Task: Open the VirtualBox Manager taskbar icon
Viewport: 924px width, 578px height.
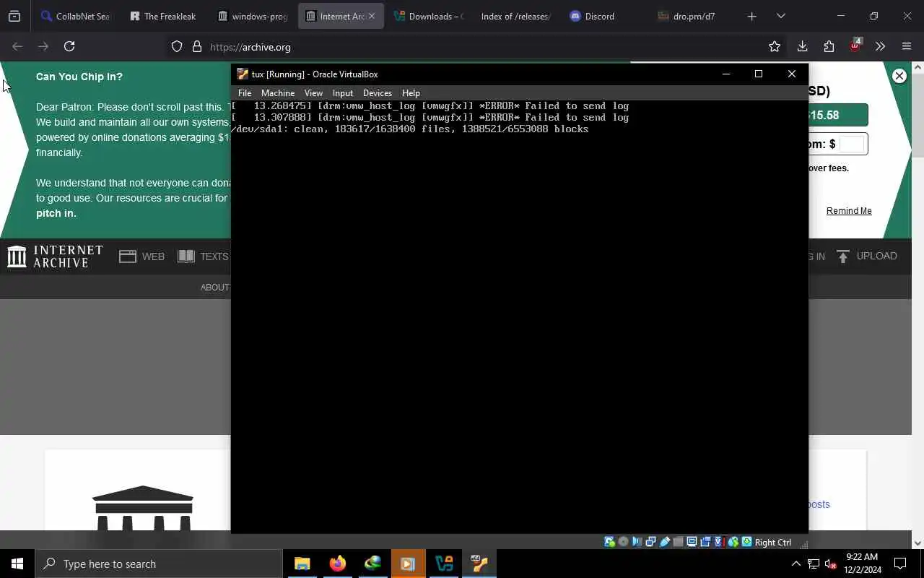Action: click(444, 564)
